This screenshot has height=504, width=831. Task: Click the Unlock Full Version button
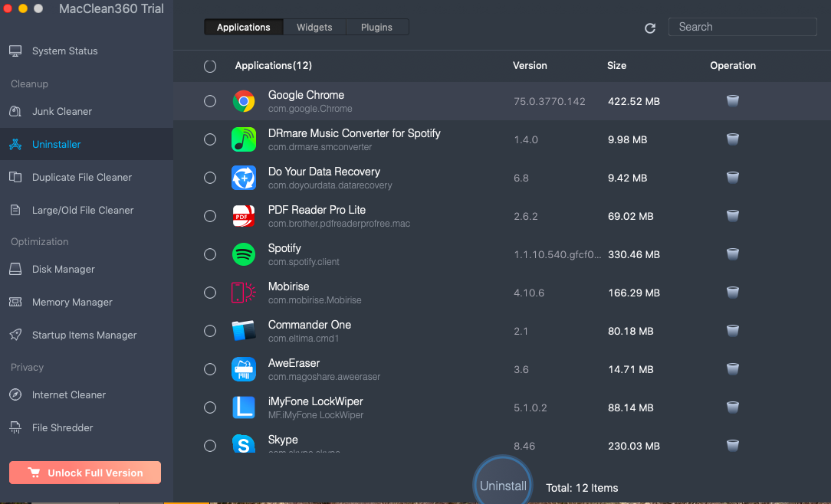85,473
